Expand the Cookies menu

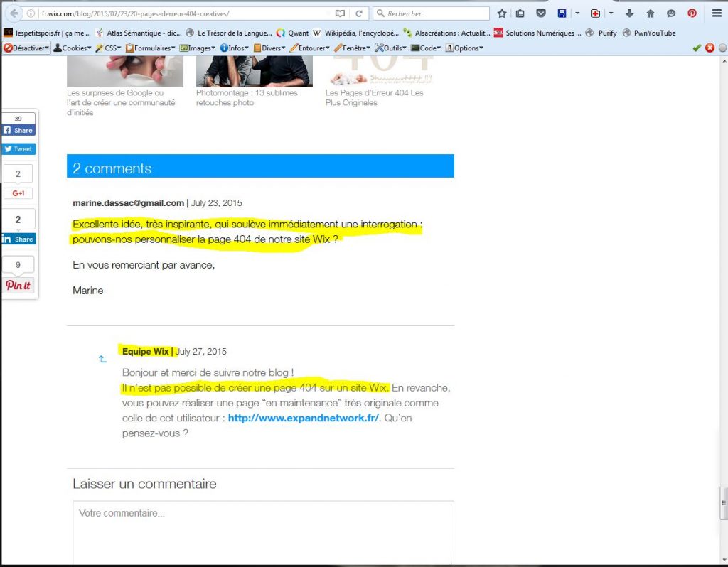click(x=72, y=48)
